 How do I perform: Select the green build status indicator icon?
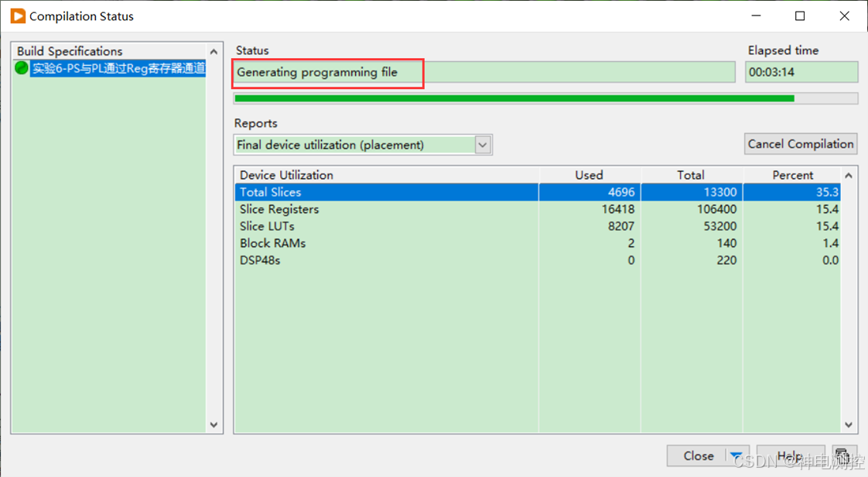click(x=22, y=68)
